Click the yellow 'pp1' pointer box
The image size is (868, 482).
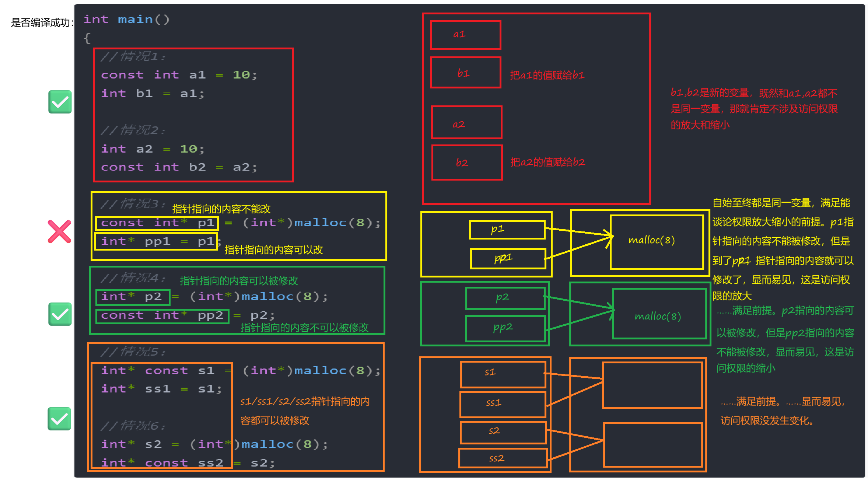pyautogui.click(x=508, y=258)
